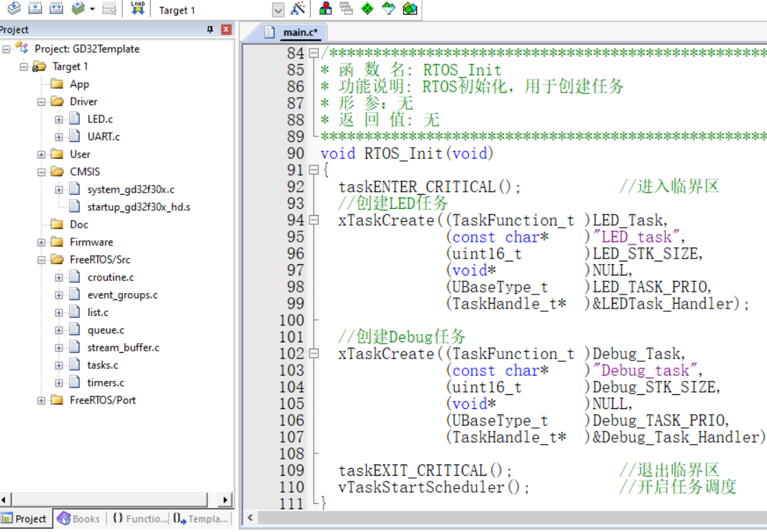Open Manage Run-Time Environment with the green diamond icon

368,8
